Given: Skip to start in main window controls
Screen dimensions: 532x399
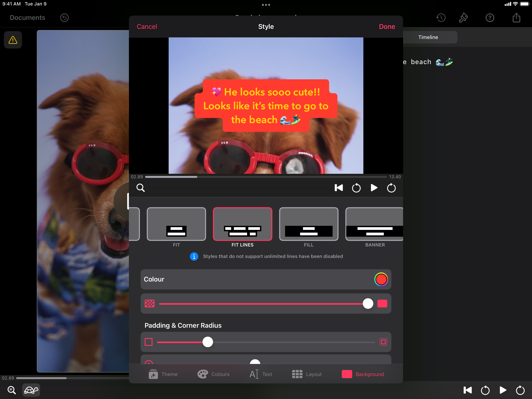Looking at the screenshot, I should (468, 390).
